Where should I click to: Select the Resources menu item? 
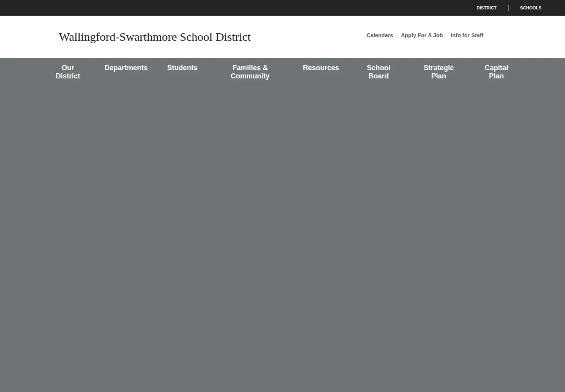(x=321, y=68)
